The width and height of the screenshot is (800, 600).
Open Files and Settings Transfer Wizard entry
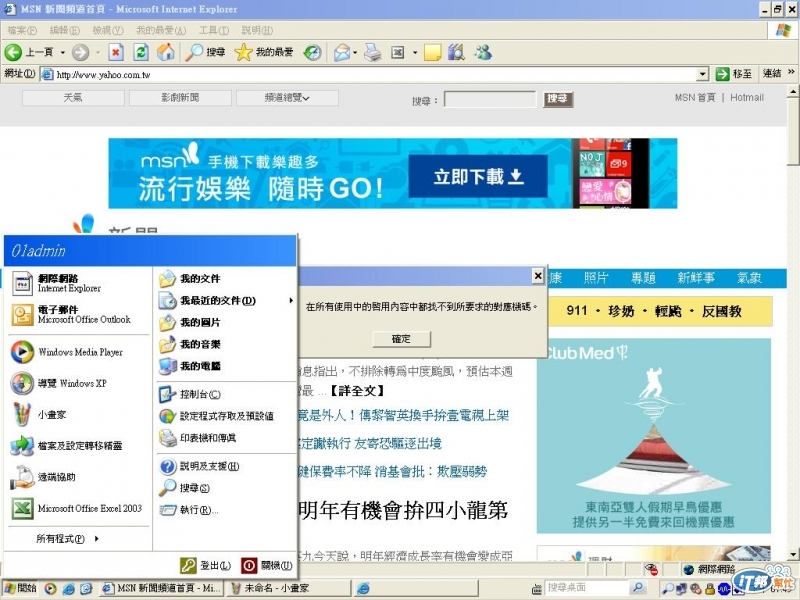click(77, 445)
